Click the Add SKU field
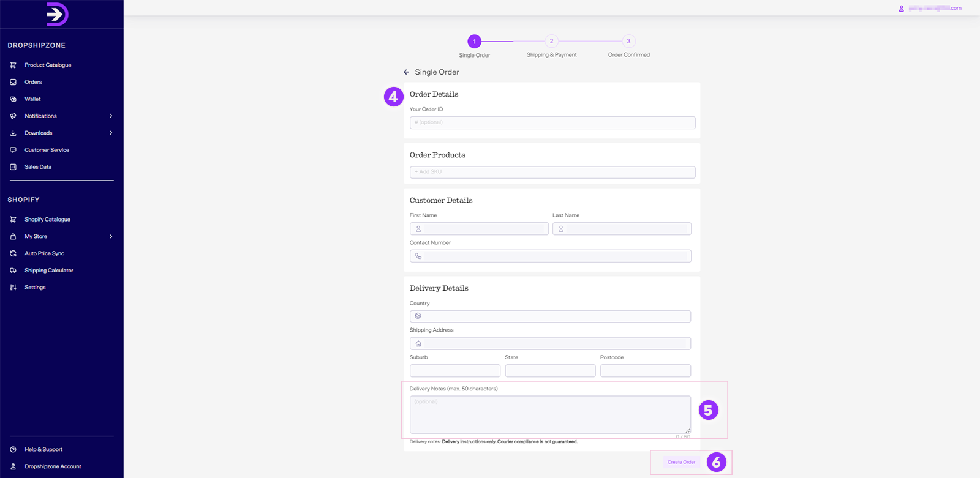This screenshot has height=478, width=980. point(552,172)
